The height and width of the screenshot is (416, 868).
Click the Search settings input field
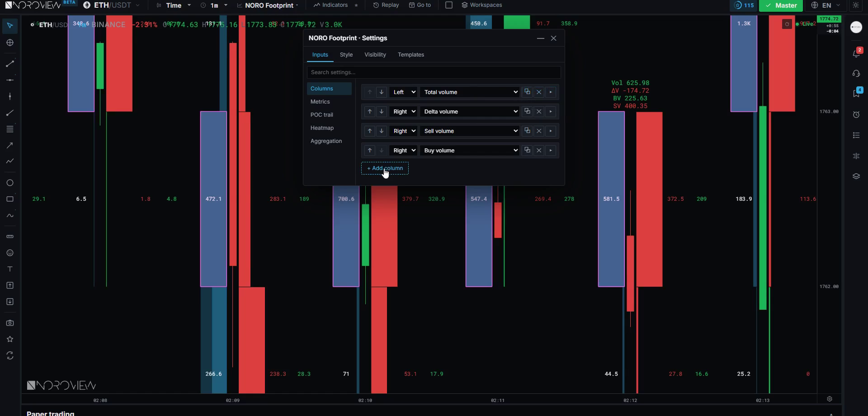[x=434, y=72]
